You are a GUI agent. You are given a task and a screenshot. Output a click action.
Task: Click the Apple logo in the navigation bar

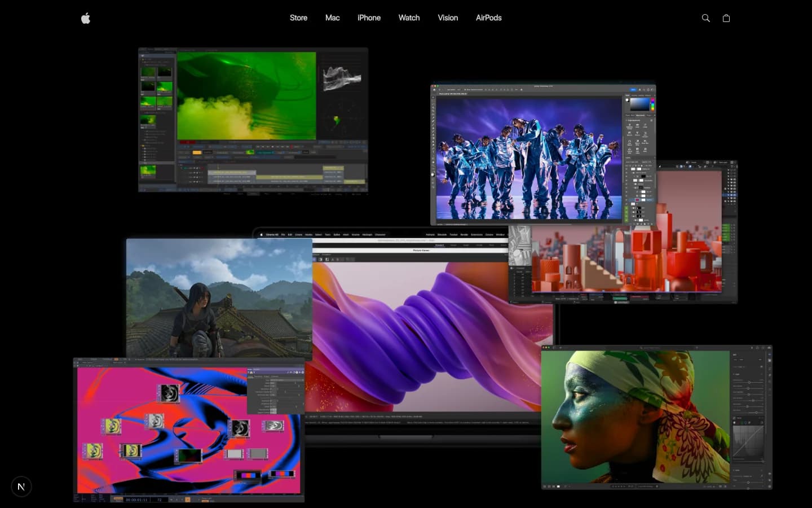[86, 18]
